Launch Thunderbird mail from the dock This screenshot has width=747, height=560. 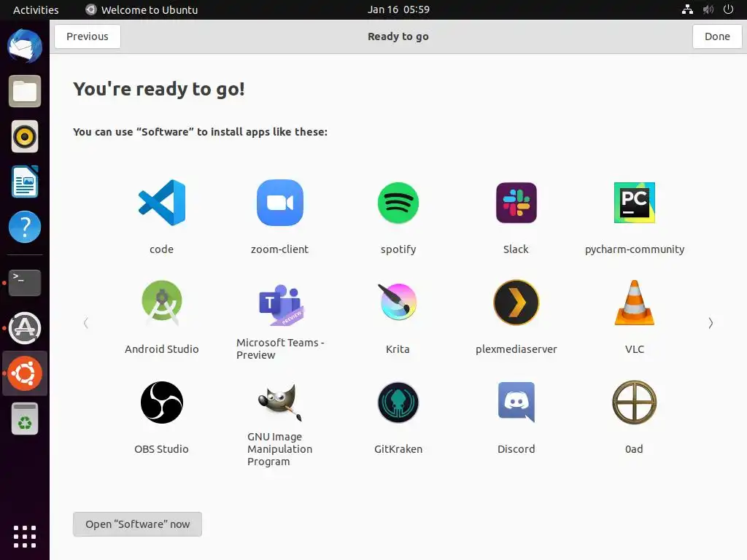pyautogui.click(x=25, y=46)
